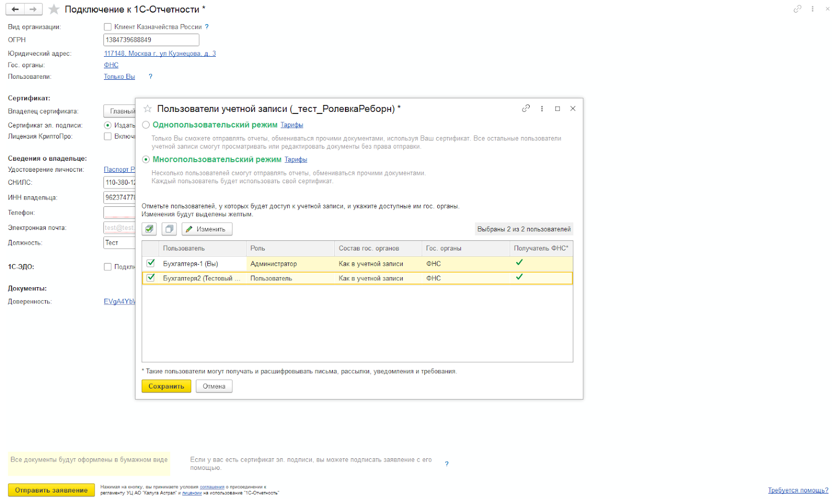Open the dialog's three-dot more menu
This screenshot has height=504, width=840.
pos(542,109)
